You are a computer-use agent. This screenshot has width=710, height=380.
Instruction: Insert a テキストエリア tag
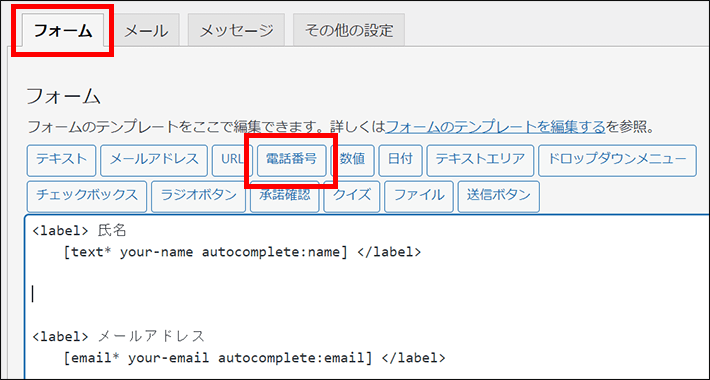480,160
